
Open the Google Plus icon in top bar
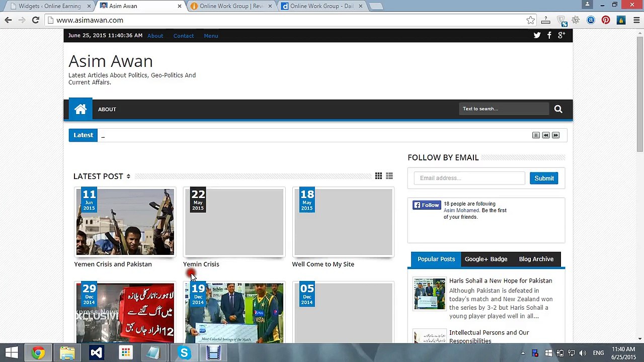point(561,35)
